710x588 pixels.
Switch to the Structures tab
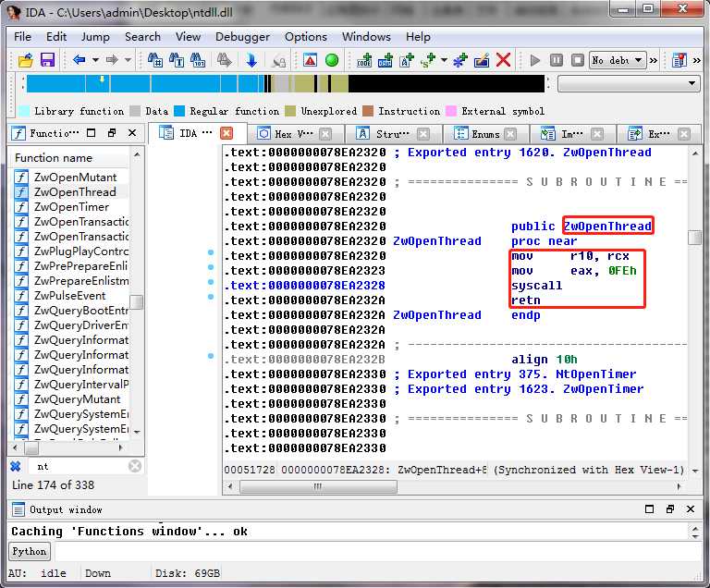[392, 134]
